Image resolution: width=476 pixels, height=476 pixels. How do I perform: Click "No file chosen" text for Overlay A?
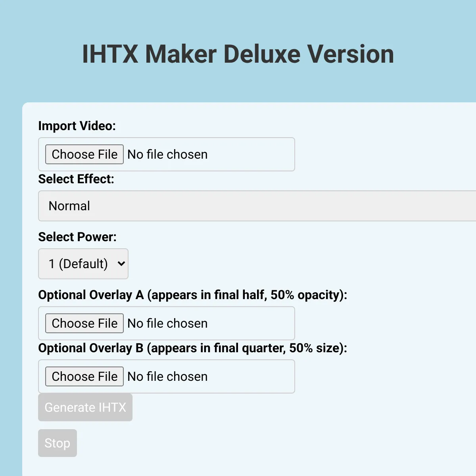[167, 323]
